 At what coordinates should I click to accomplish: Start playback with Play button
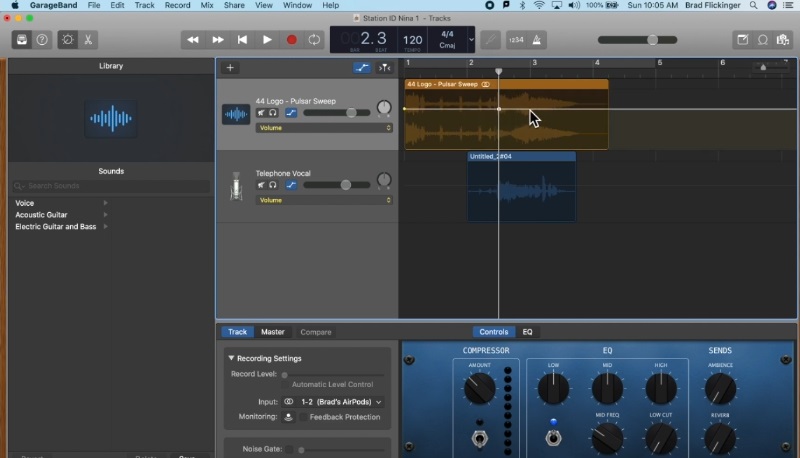point(267,40)
